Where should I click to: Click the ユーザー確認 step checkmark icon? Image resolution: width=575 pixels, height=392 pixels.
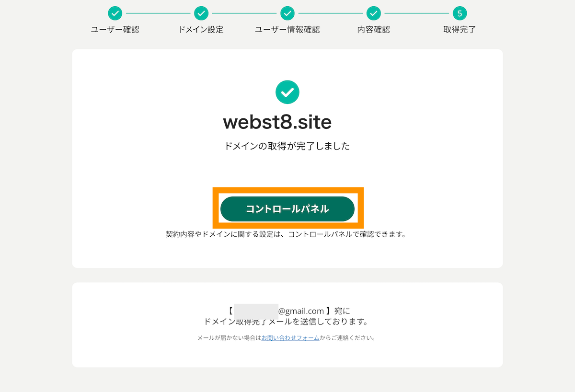tap(115, 13)
